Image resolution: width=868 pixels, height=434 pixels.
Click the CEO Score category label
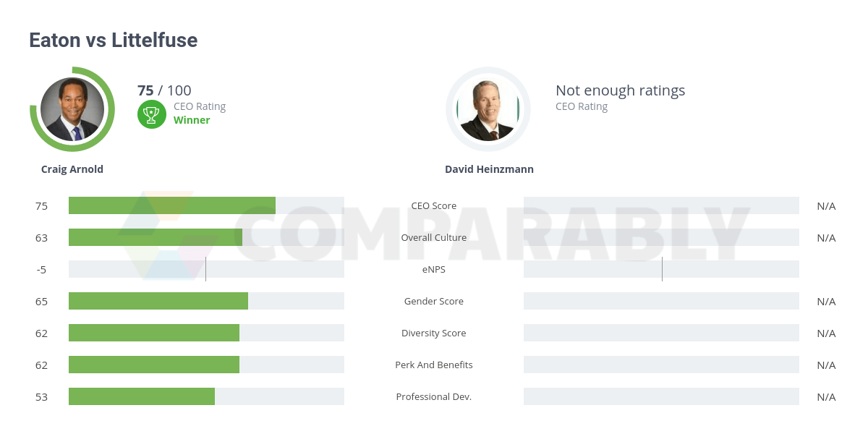point(434,205)
